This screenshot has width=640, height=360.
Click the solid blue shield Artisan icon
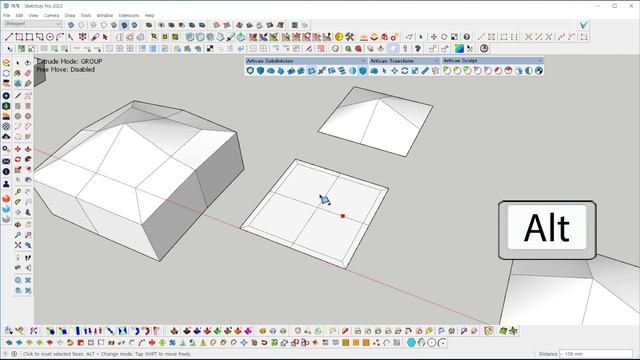click(260, 71)
